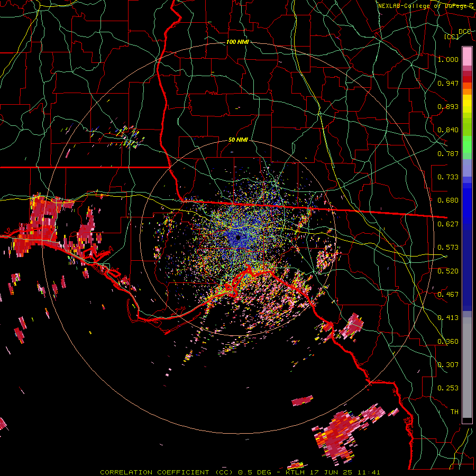Image resolution: width=476 pixels, height=476 pixels.
Task: Click the 0.360 scale value
Action: click(x=448, y=342)
